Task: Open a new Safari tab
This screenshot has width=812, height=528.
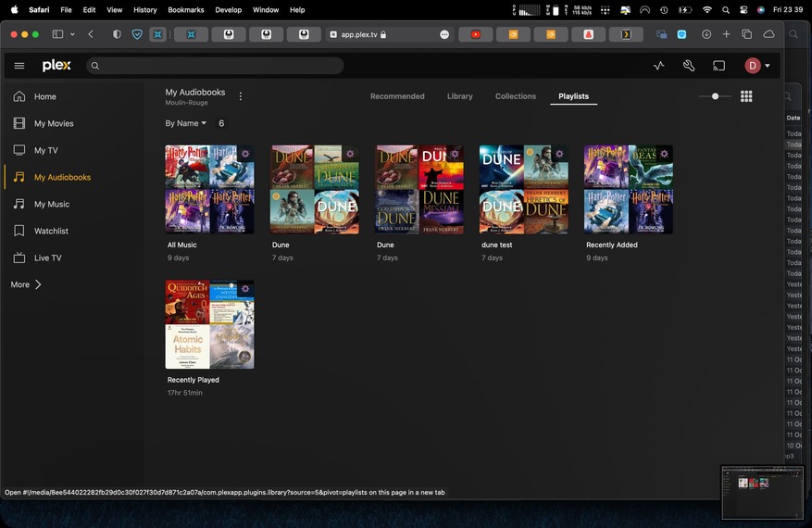Action: pyautogui.click(x=727, y=34)
